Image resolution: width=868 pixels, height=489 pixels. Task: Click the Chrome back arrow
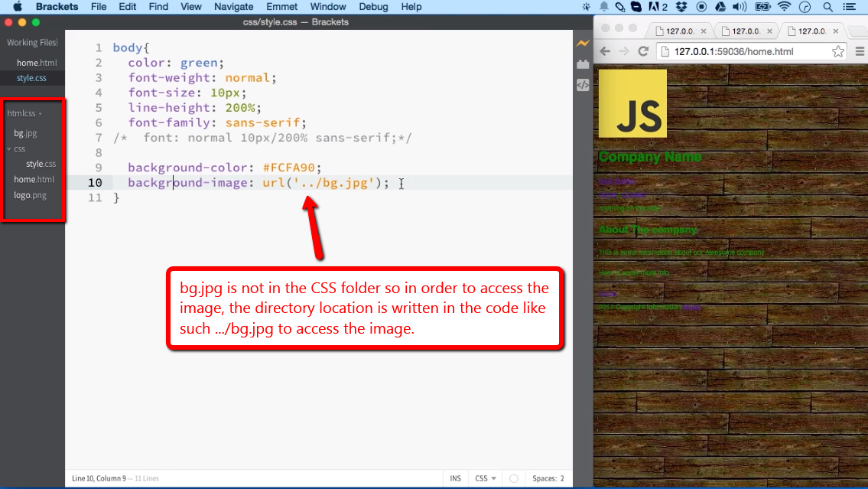(605, 51)
